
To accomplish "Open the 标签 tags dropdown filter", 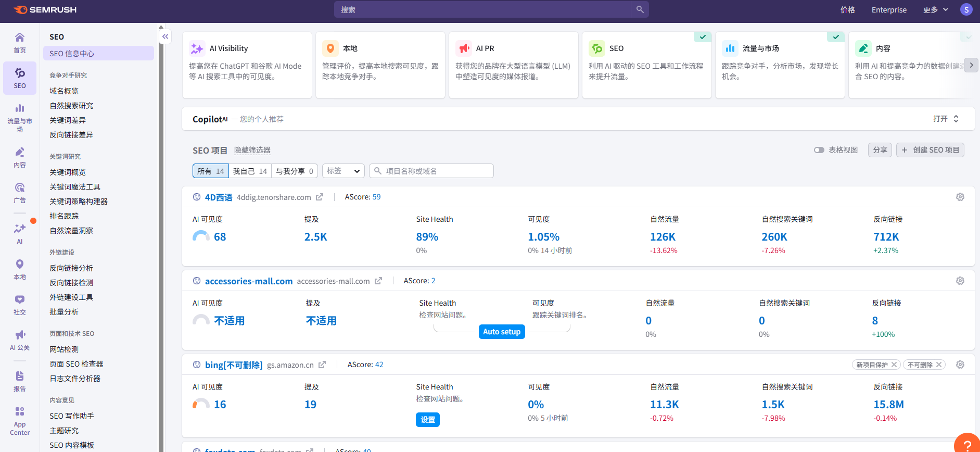I will (343, 171).
